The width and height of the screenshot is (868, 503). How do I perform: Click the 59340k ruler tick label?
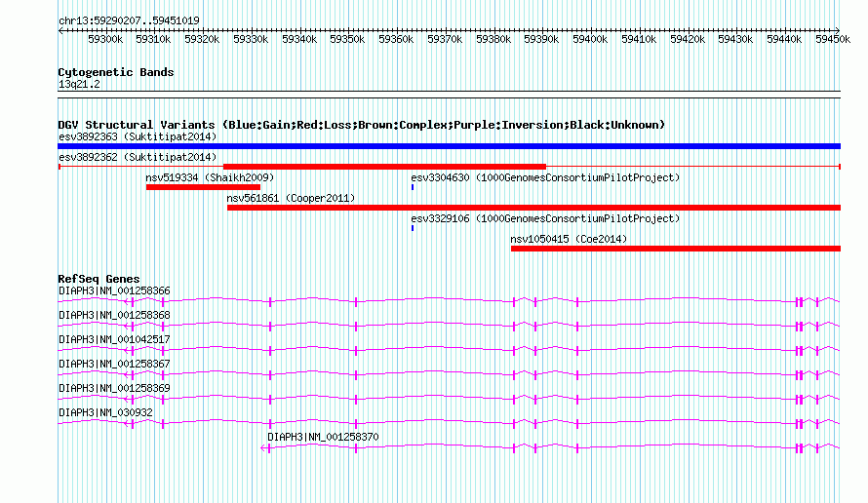299,39
